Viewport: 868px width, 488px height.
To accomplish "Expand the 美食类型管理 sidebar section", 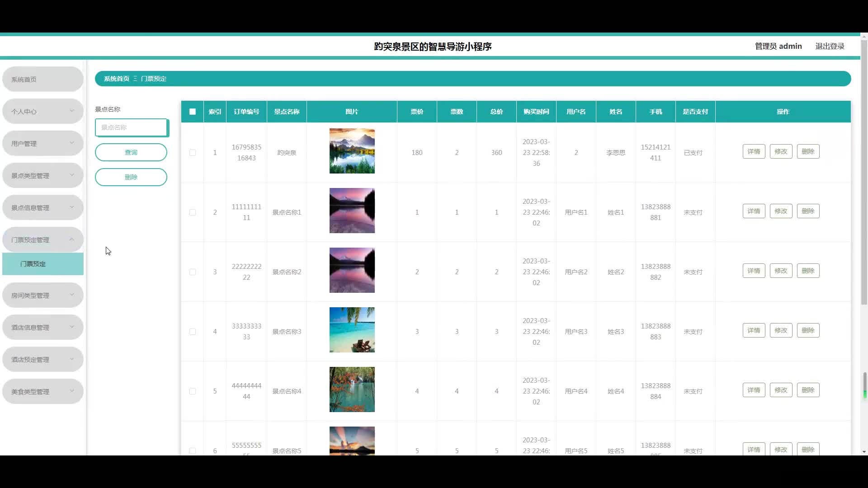I will 42,391.
